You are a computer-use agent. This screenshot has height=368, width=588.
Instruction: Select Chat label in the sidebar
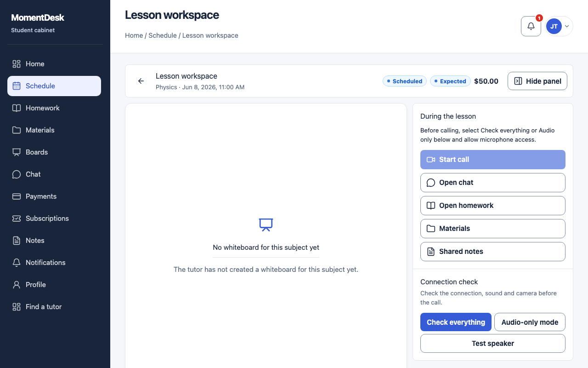(33, 174)
